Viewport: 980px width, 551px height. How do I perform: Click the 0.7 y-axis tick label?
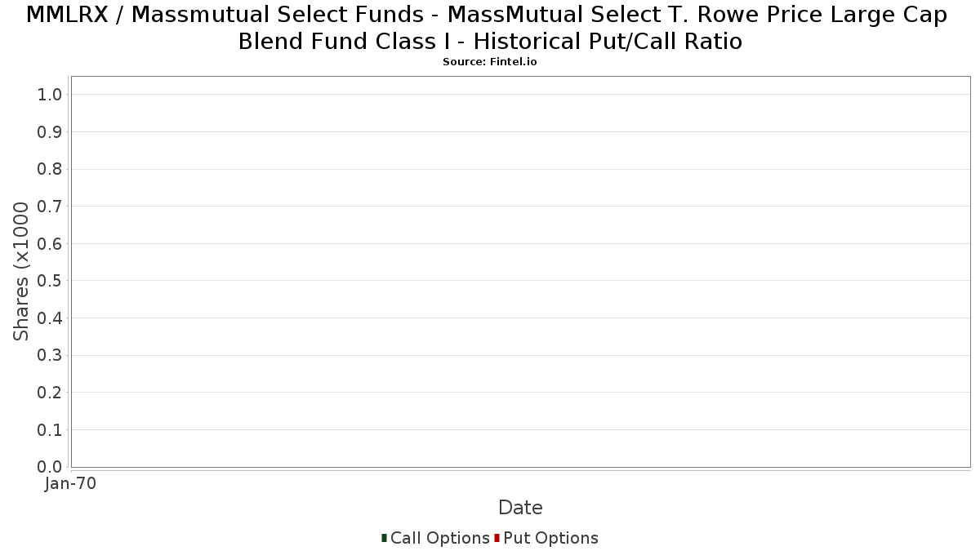[50, 207]
